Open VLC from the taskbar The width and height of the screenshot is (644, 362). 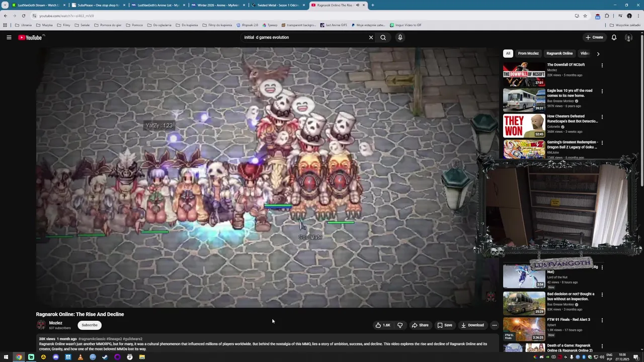tap(80, 357)
